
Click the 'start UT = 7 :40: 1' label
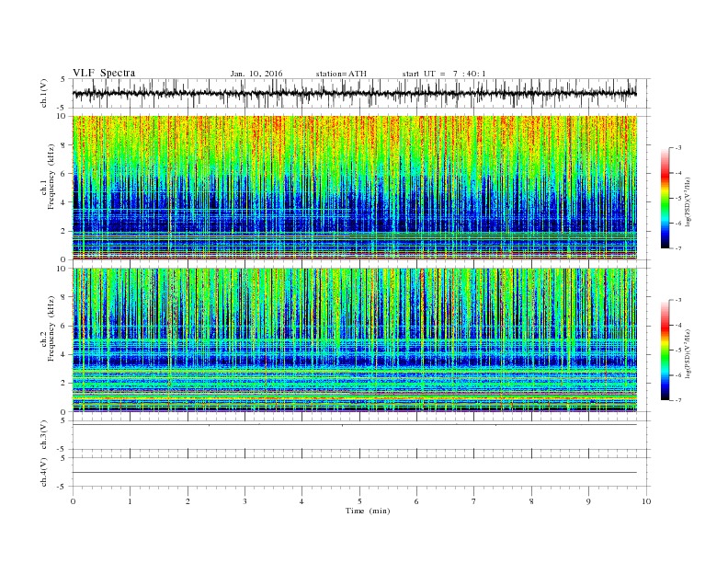click(444, 74)
